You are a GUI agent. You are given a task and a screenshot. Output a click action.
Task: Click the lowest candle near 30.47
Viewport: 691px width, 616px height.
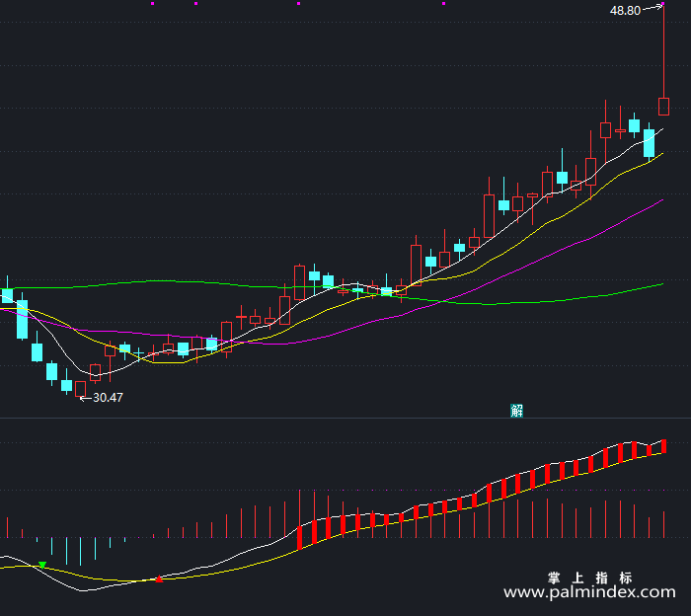click(81, 389)
